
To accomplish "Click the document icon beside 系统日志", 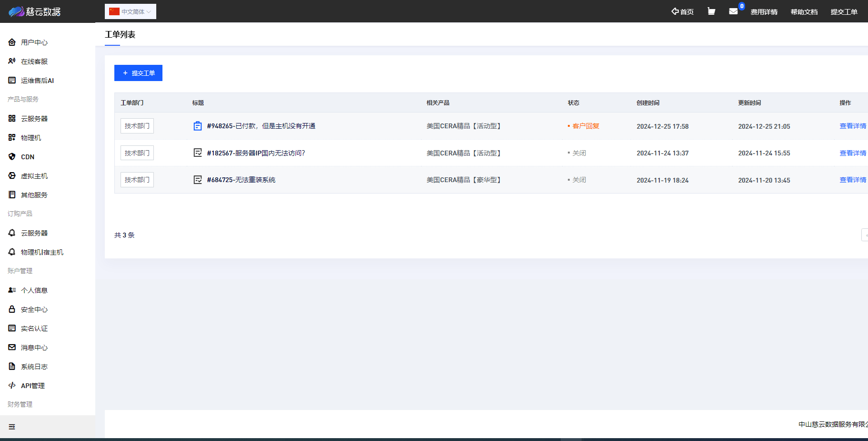I will [12, 366].
